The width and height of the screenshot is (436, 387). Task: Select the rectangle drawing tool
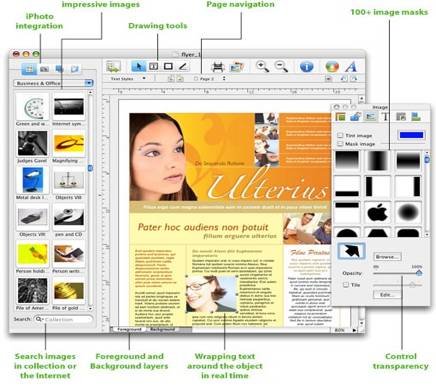168,66
